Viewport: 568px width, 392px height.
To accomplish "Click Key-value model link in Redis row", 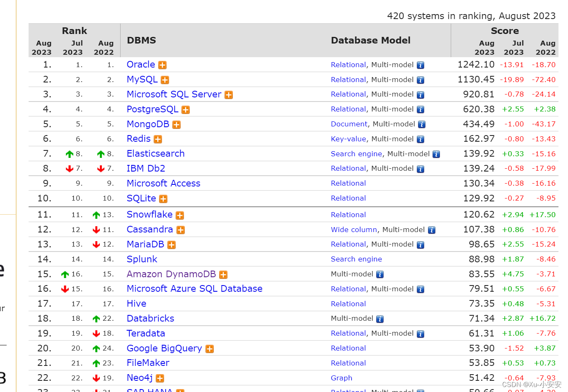I will coord(348,139).
